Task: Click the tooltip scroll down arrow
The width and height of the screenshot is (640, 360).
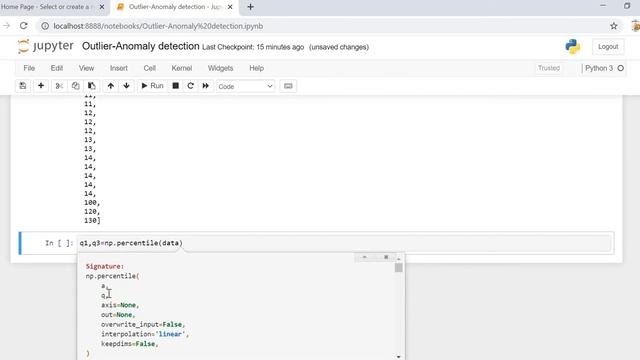Action: [399, 357]
